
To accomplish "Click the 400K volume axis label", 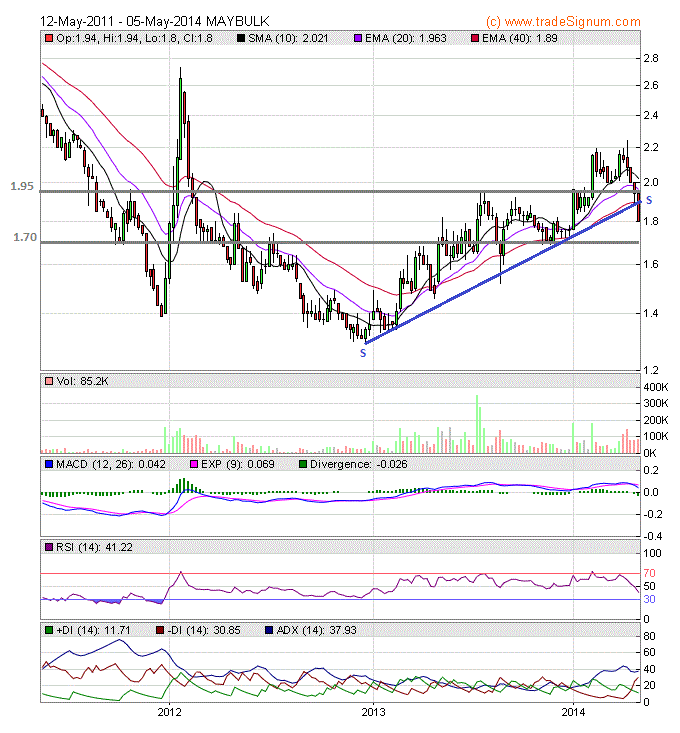I will (656, 387).
